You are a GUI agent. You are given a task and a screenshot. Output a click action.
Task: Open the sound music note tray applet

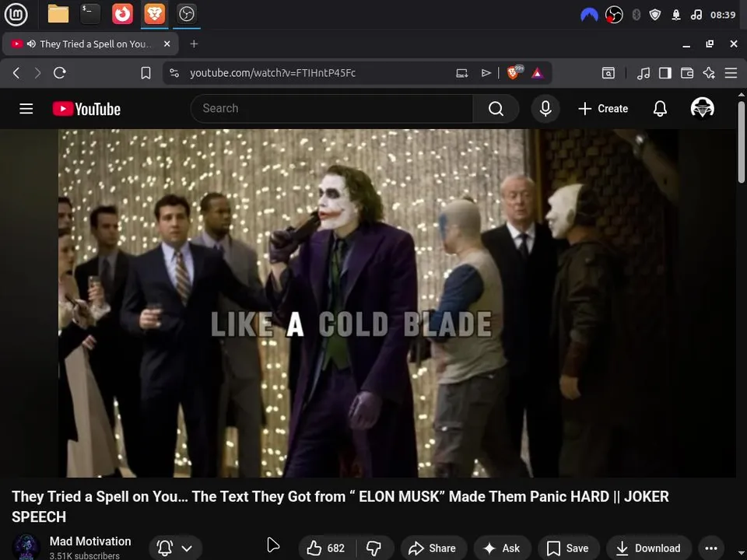696,15
